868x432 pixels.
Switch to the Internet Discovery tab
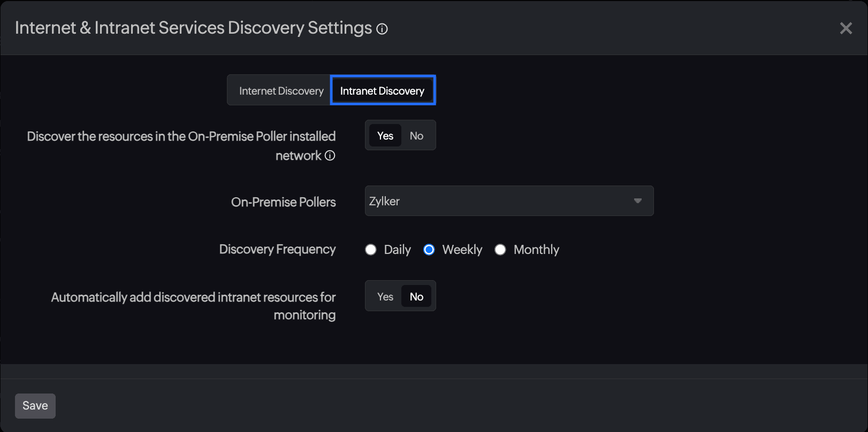point(281,91)
